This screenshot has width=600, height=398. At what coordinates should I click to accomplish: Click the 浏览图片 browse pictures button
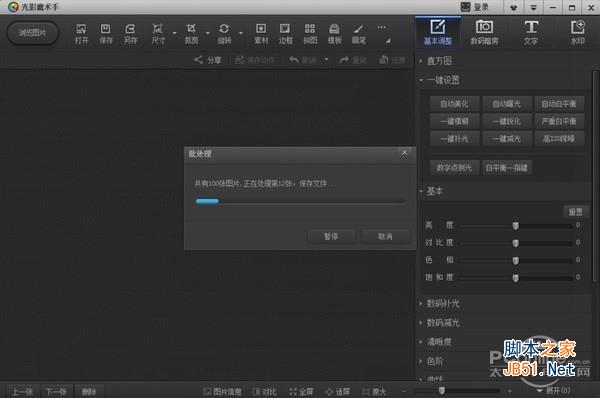33,33
